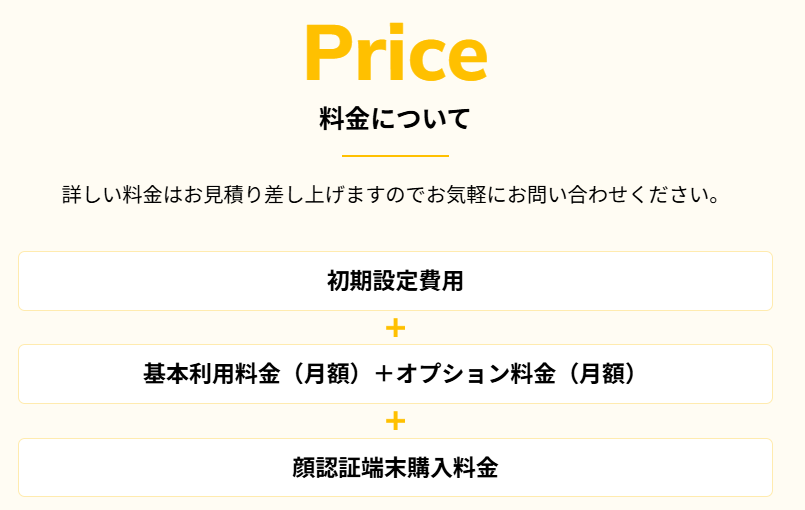Click the inline ＋ before オプション料金

tap(385, 374)
